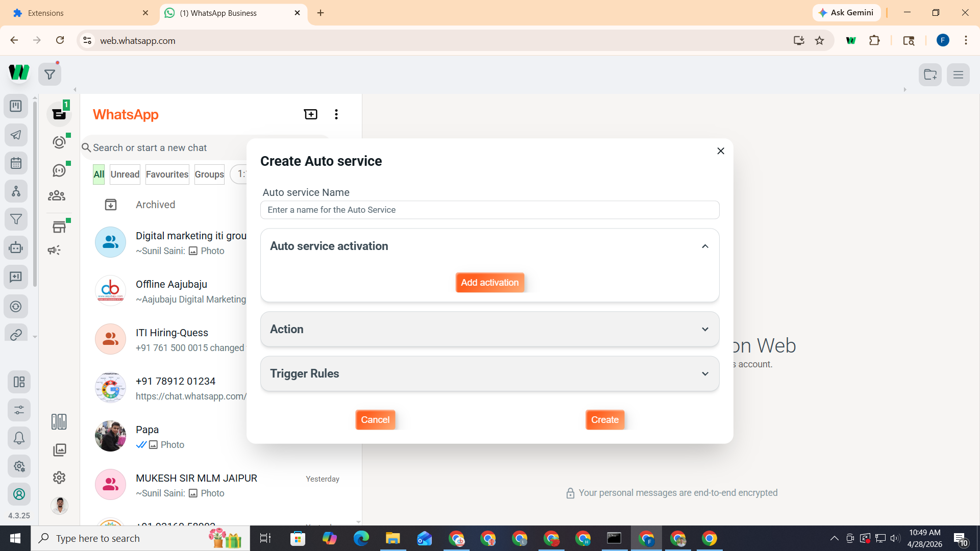
Task: Bookmark this page with star icon
Action: [x=820, y=40]
